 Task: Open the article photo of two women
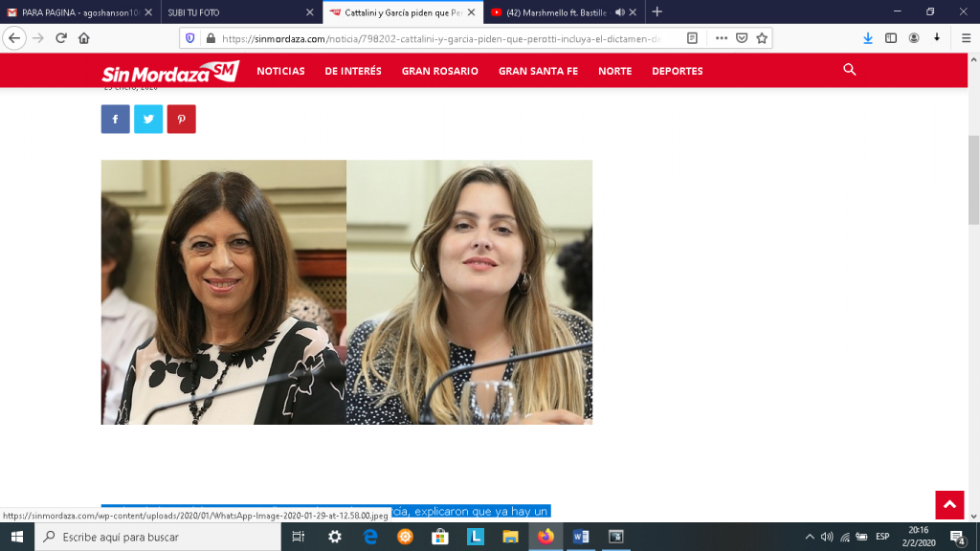pos(346,292)
